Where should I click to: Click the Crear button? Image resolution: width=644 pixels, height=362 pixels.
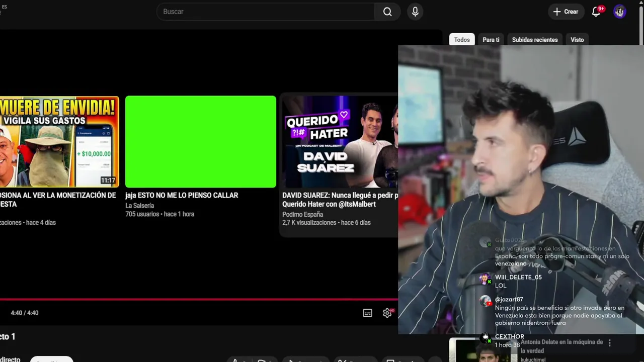tap(566, 12)
